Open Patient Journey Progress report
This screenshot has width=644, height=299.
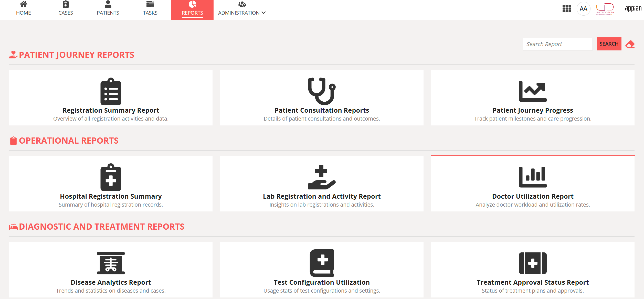pyautogui.click(x=533, y=110)
